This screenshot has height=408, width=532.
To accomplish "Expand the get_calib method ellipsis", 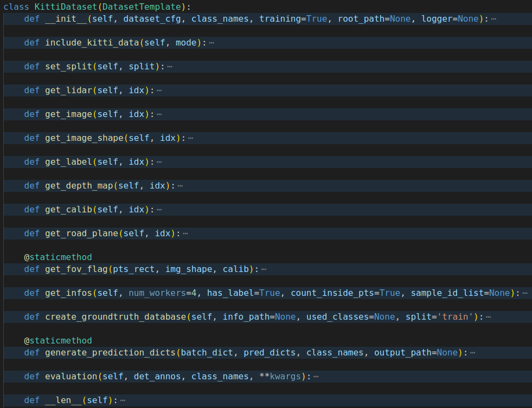I will tap(159, 210).
